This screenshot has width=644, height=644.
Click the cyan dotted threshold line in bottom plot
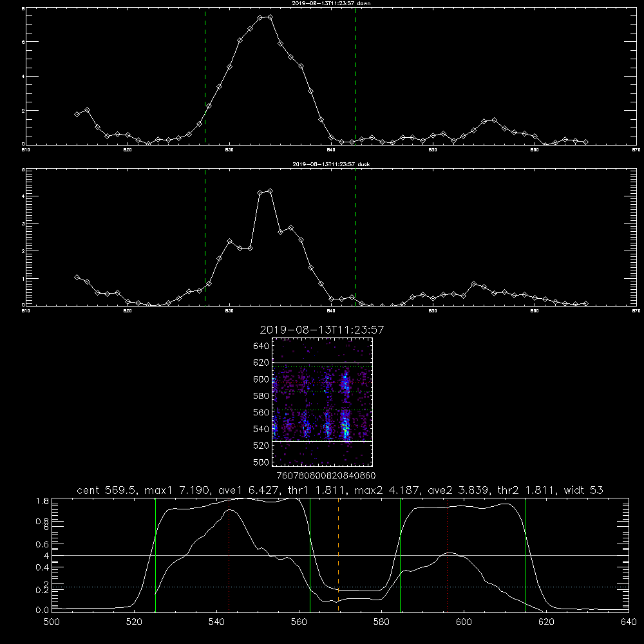click(340, 587)
